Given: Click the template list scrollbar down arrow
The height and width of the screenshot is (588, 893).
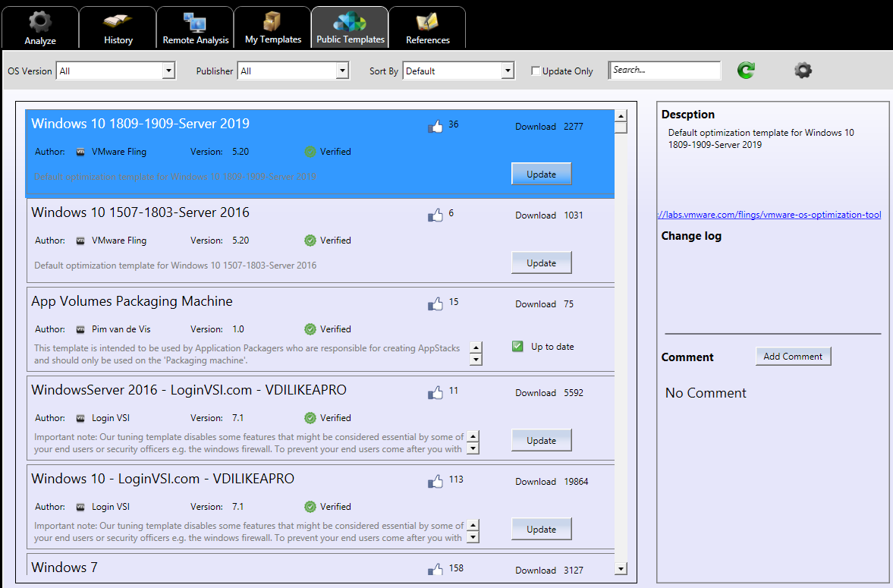Looking at the screenshot, I should (x=621, y=568).
